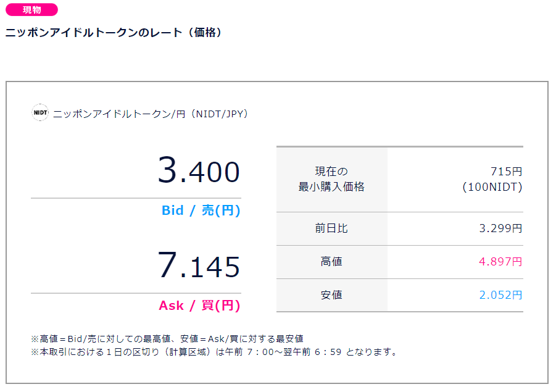Click the 3.299円 day-change value
The image size is (556, 392).
point(500,228)
